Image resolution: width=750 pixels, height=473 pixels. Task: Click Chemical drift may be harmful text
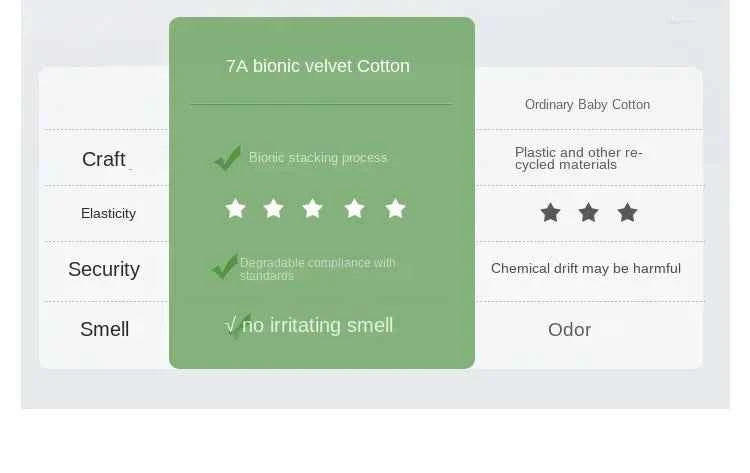pos(586,268)
